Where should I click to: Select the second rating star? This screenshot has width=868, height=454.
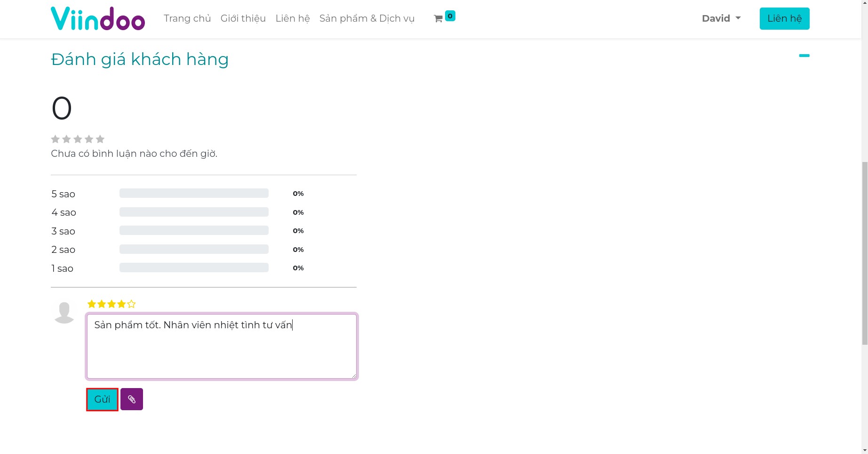(x=102, y=304)
